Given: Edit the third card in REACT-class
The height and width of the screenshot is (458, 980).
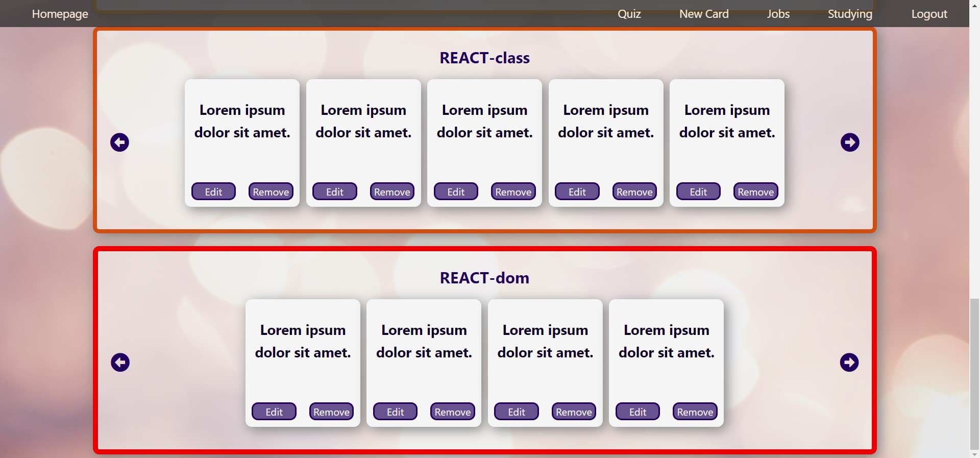Looking at the screenshot, I should tap(456, 191).
